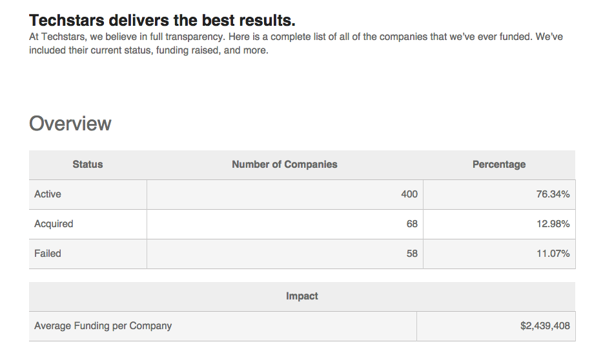Click the 68 acquired companies value

[412, 224]
